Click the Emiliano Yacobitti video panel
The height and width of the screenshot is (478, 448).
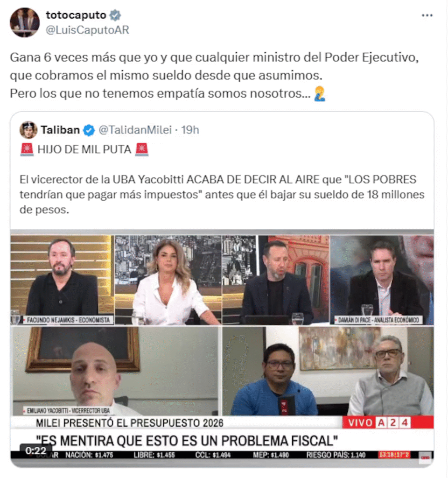point(115,371)
